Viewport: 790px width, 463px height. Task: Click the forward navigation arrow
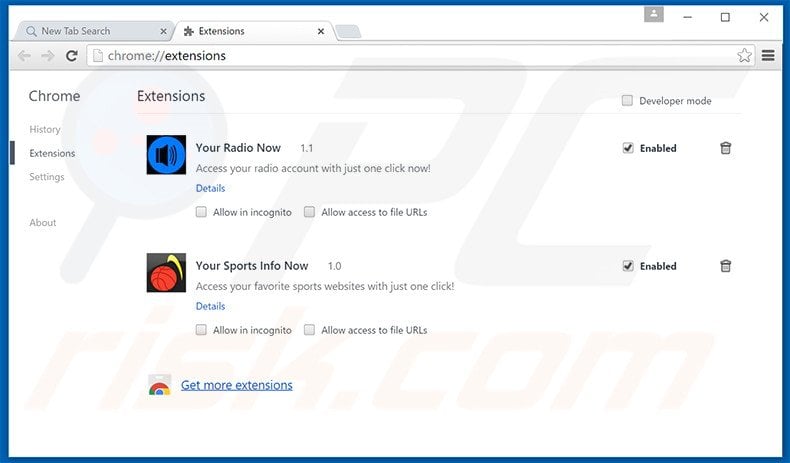48,56
